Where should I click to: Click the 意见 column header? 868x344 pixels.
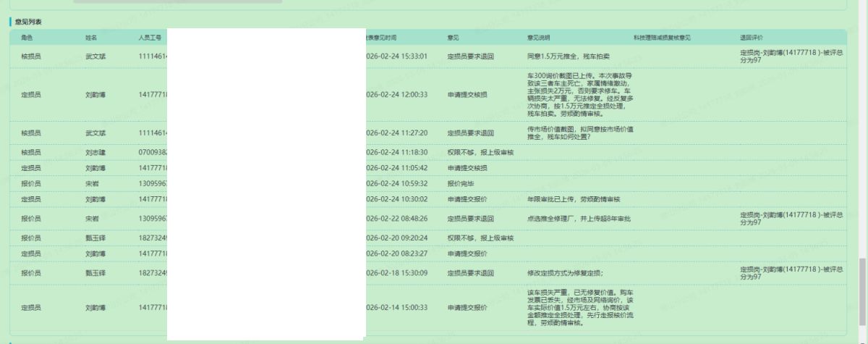pyautogui.click(x=454, y=37)
